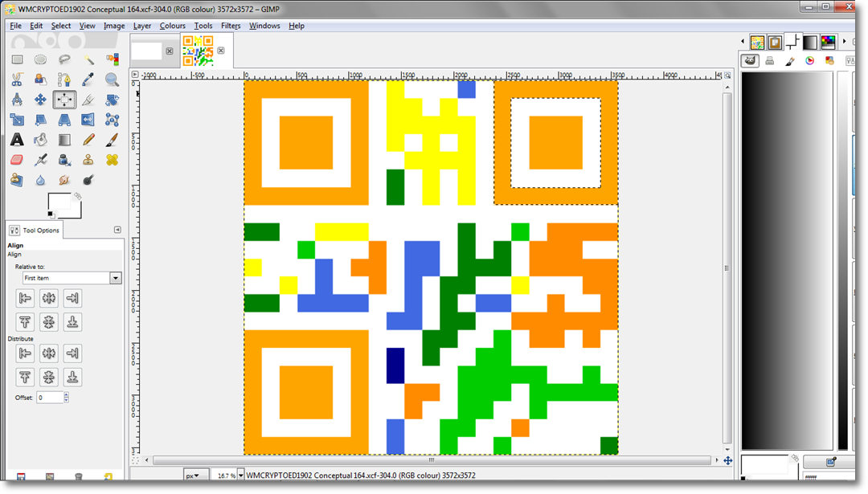Viewport: 868px width, 494px height.
Task: Distribute top edges of targets
Action: pos(25,377)
